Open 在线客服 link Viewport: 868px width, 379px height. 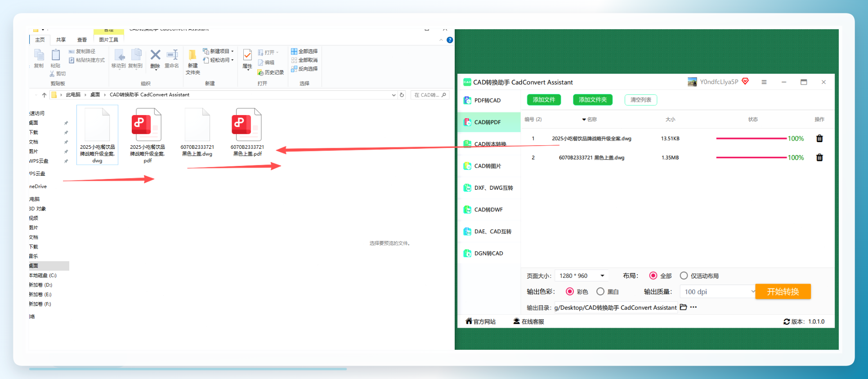pyautogui.click(x=528, y=321)
